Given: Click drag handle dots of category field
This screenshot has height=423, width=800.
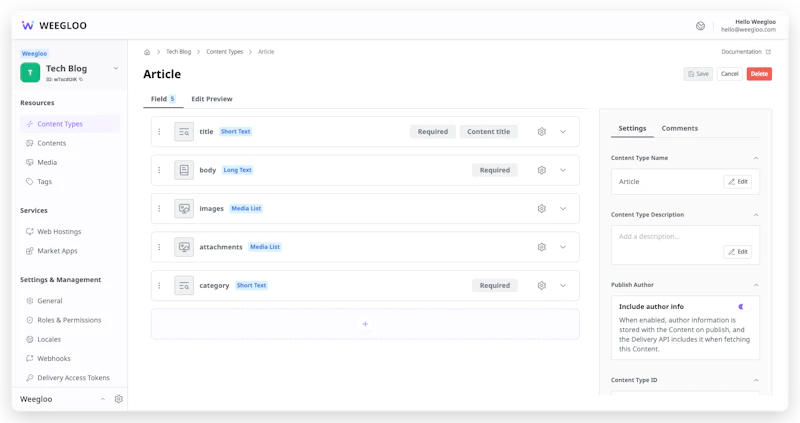Looking at the screenshot, I should coord(159,285).
